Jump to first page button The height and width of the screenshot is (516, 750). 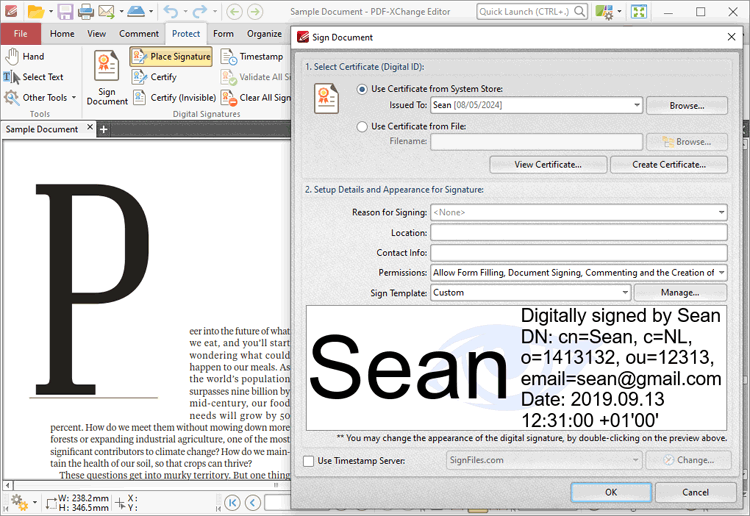point(233,503)
